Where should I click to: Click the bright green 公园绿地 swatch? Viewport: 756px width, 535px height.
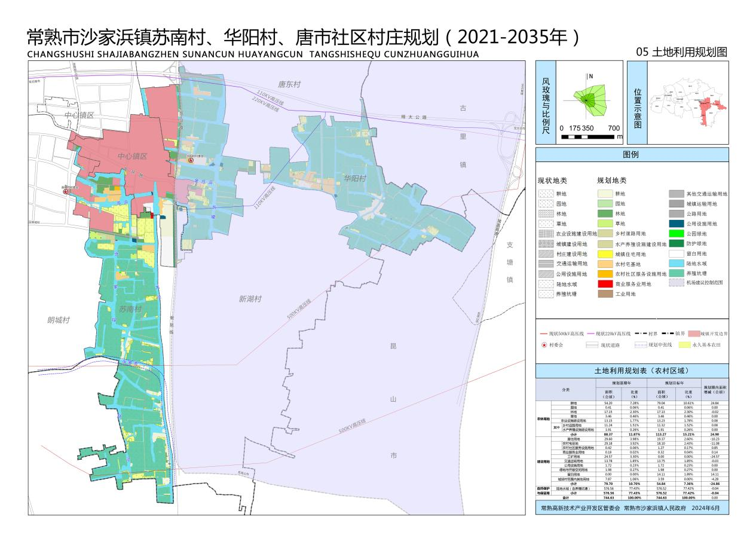[x=676, y=234]
